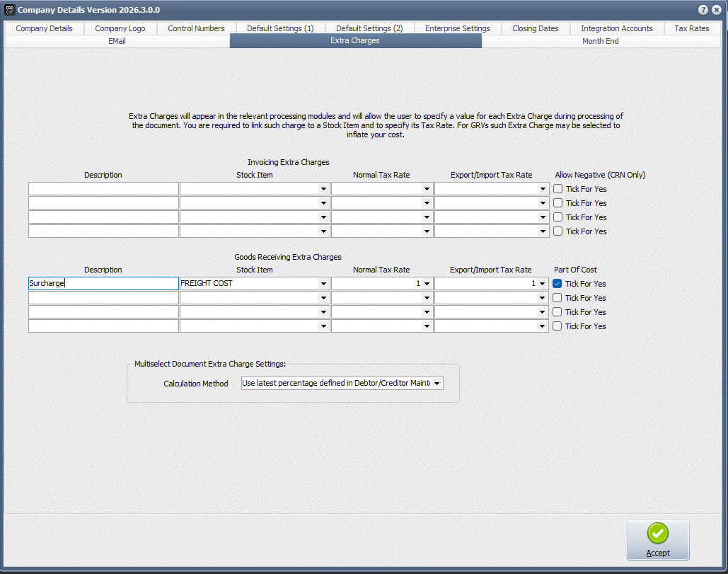
Task: Open first invoicing Stock Item dropdown
Action: coord(323,189)
